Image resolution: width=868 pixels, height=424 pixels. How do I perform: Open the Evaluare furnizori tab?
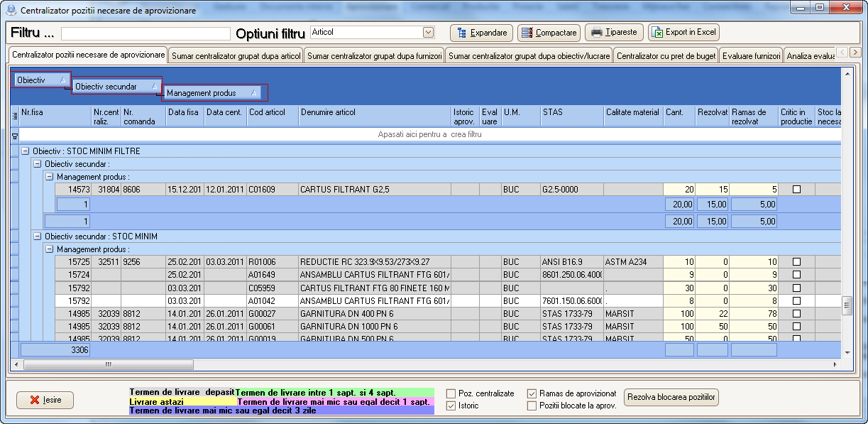coord(751,56)
